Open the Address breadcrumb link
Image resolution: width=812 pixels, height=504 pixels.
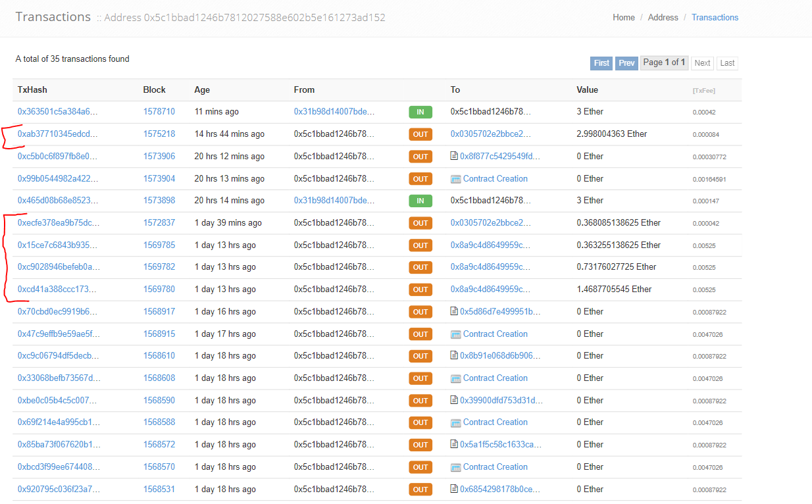(663, 17)
